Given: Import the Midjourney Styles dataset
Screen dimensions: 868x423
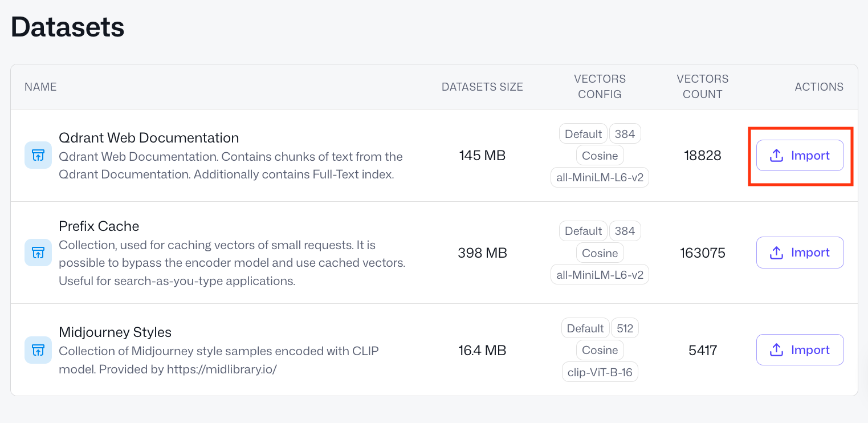Looking at the screenshot, I should (x=800, y=349).
